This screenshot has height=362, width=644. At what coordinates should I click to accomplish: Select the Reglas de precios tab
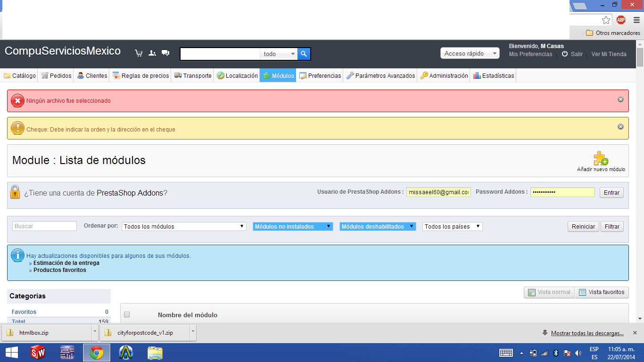coord(140,75)
